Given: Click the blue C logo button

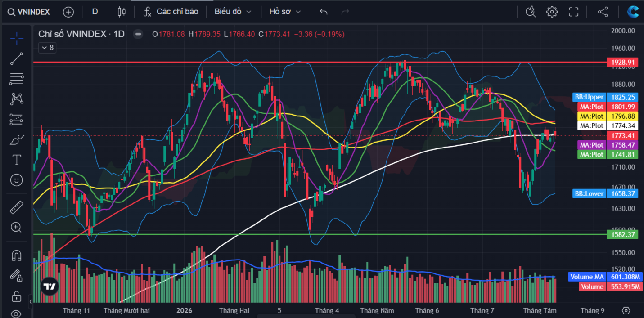Looking at the screenshot, I should point(634,12).
